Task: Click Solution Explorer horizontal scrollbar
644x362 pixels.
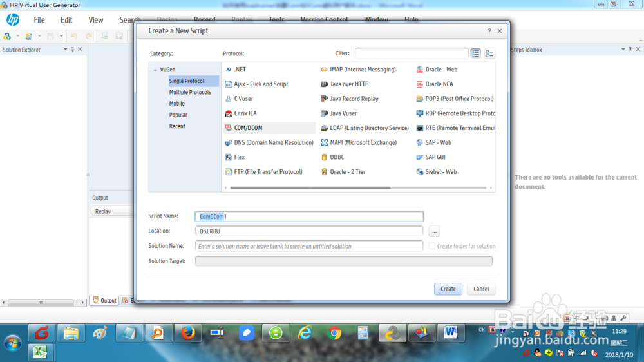Action: click(40, 303)
